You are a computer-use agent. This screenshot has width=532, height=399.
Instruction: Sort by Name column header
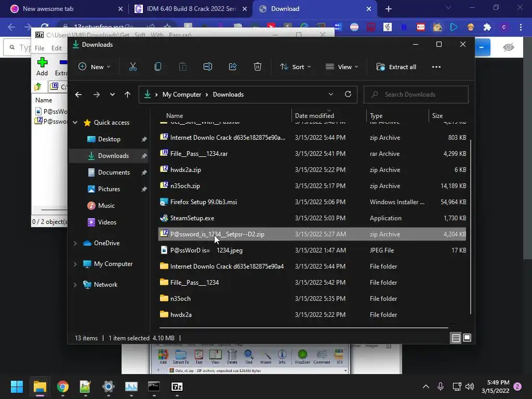pos(175,116)
